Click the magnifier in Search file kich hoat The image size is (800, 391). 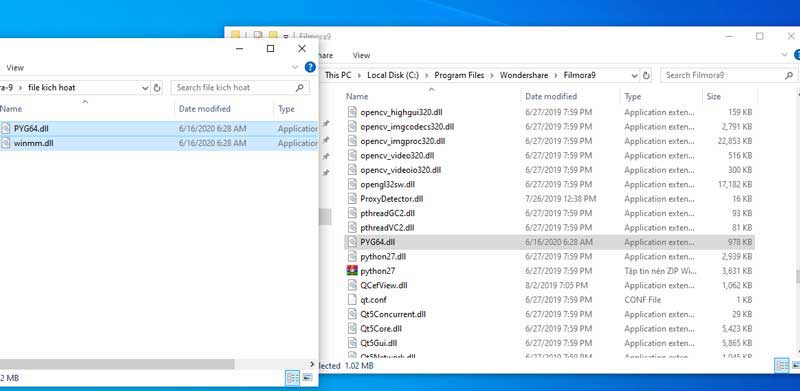(300, 88)
